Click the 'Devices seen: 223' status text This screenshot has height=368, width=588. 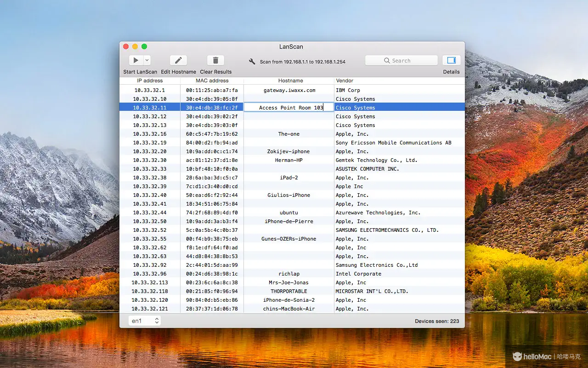437,321
